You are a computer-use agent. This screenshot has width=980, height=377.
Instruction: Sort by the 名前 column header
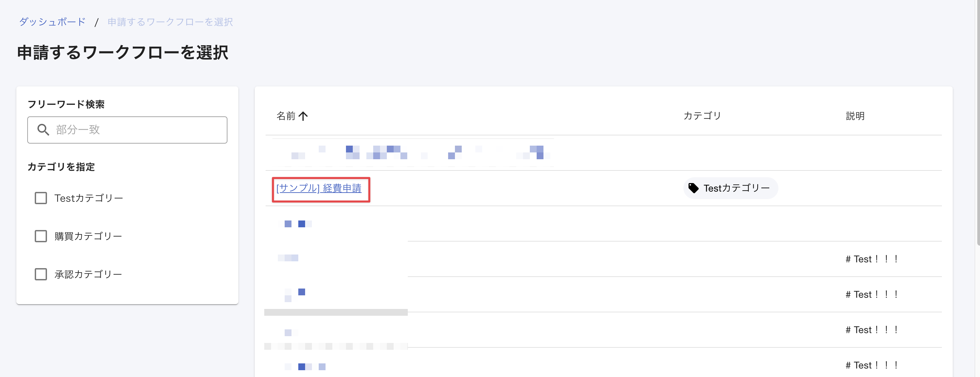coord(286,116)
